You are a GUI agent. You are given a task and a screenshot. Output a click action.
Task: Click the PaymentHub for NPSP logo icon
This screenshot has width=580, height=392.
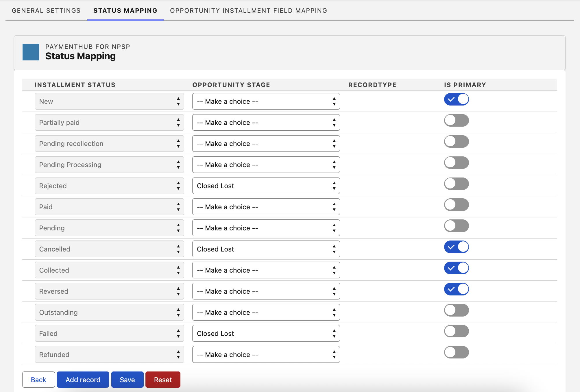point(31,52)
